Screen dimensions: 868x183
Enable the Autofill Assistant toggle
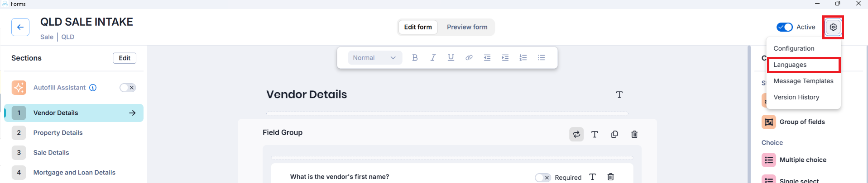pos(128,88)
